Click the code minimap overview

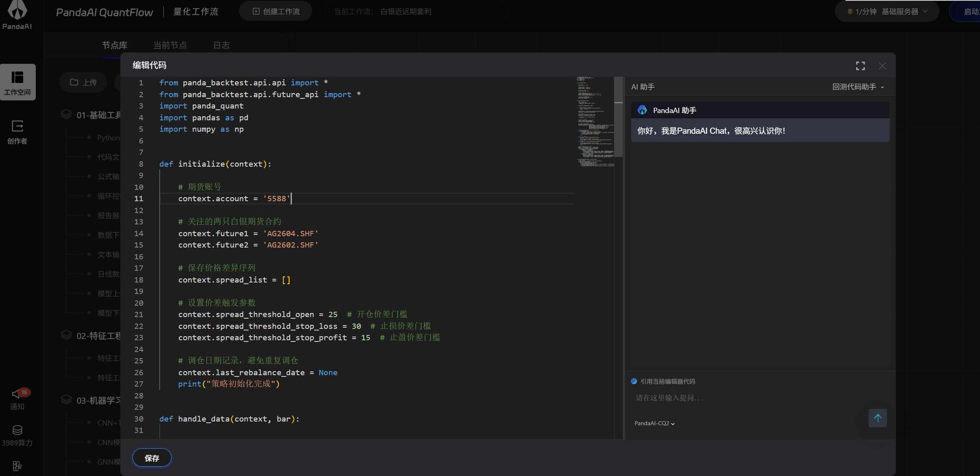point(595,121)
